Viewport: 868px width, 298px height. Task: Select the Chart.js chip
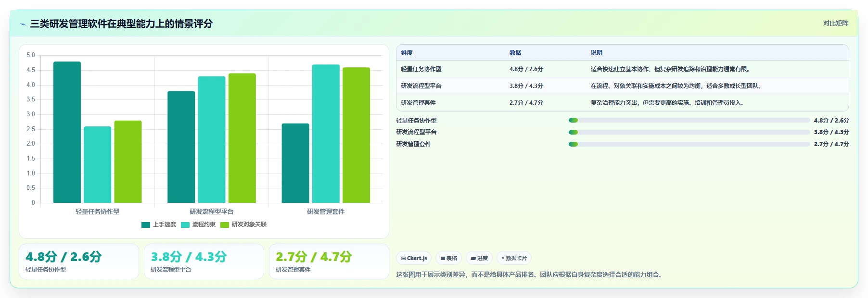414,258
